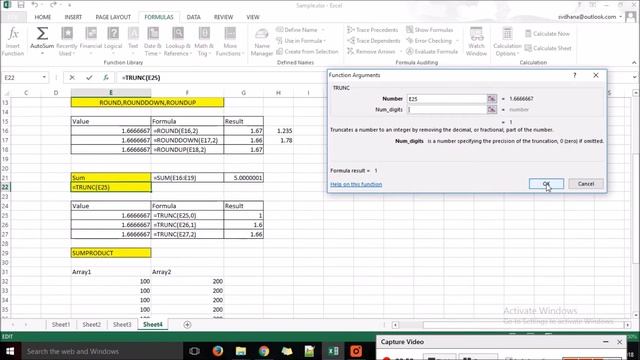
Task: Confirm formula with checkmark icon
Action: pos(89,78)
